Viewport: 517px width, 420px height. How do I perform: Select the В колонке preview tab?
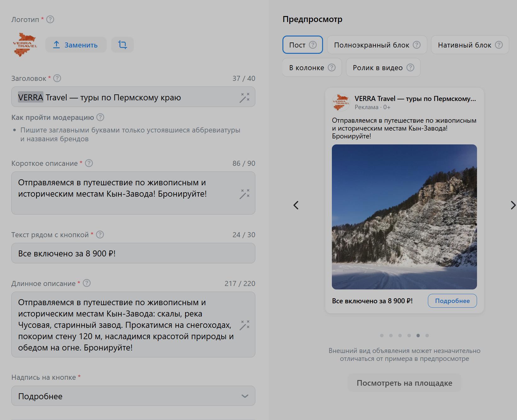tap(312, 67)
